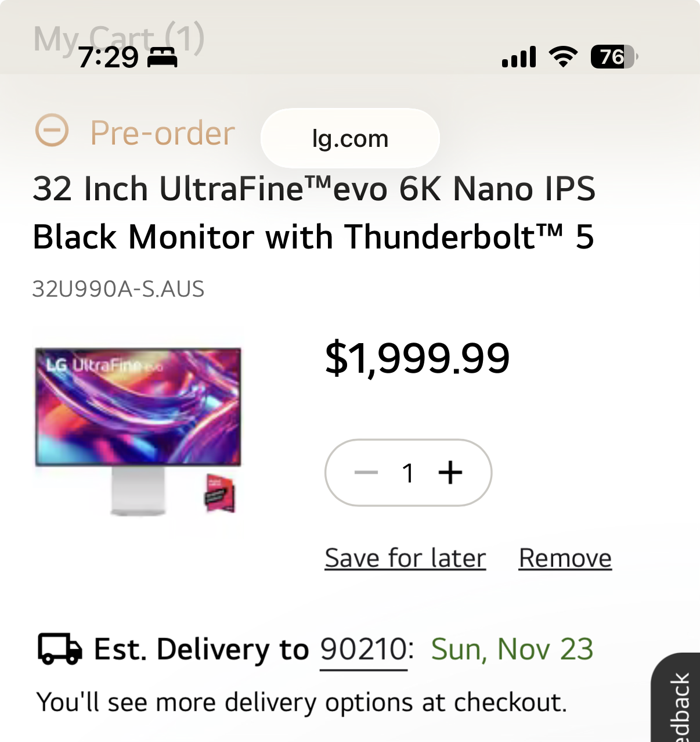Viewport: 700px width, 742px height.
Task: Tap the cellular signal bars icon
Action: (518, 57)
